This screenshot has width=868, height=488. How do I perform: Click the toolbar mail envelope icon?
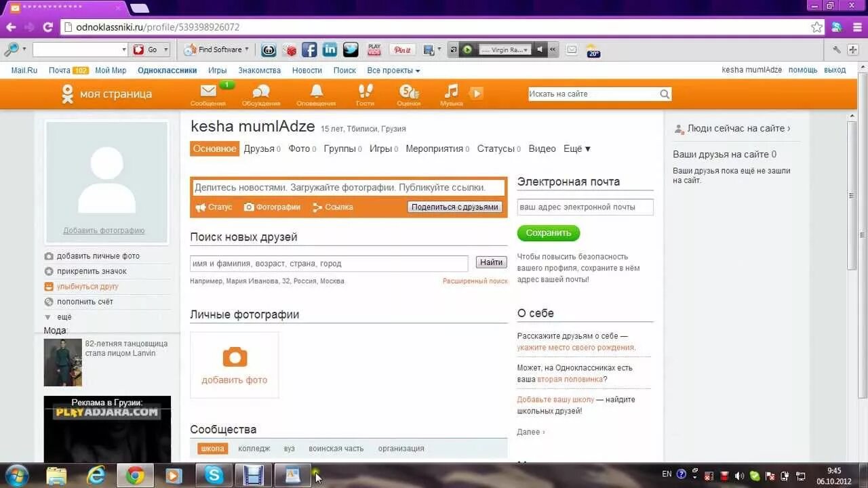click(x=572, y=49)
